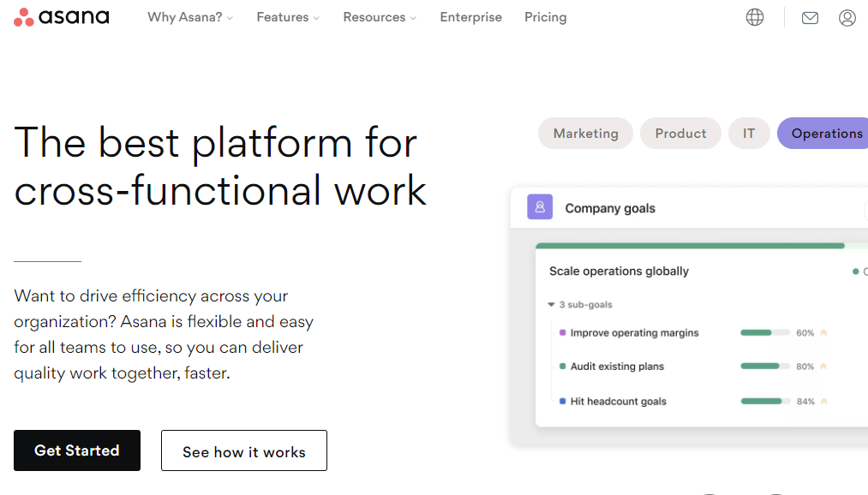Open the language globe icon
The image size is (868, 495).
pos(755,18)
